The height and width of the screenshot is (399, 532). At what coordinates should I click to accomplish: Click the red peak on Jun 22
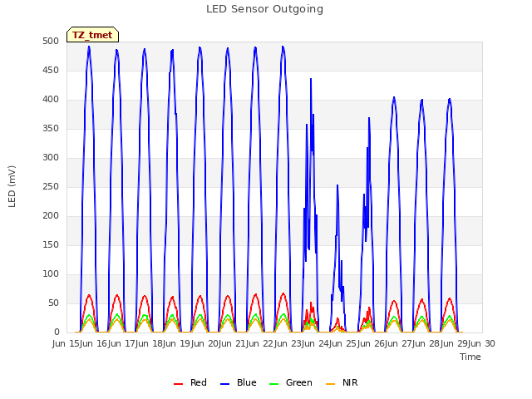click(283, 293)
